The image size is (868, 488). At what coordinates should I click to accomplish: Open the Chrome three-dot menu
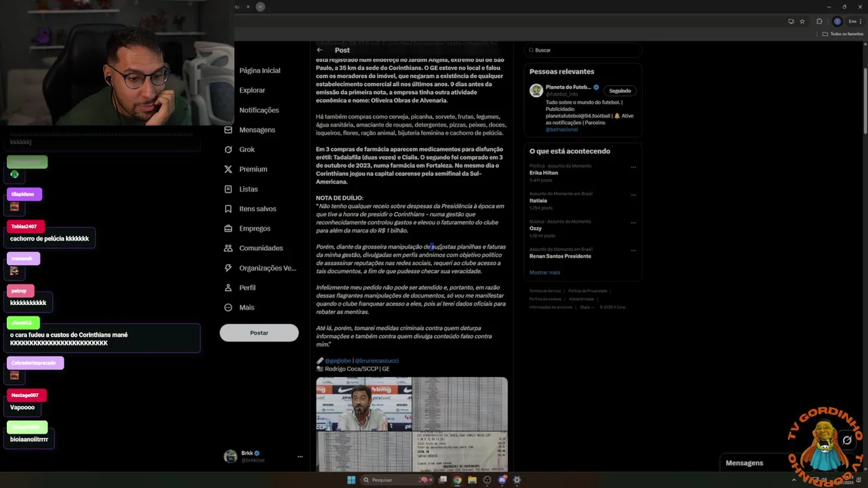(x=862, y=22)
